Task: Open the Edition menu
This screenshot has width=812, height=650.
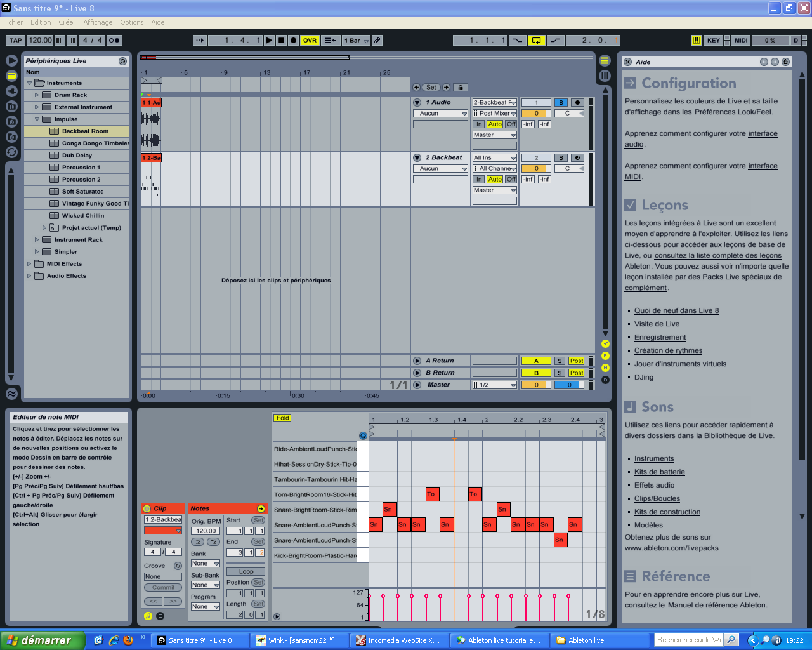Action: (x=41, y=22)
